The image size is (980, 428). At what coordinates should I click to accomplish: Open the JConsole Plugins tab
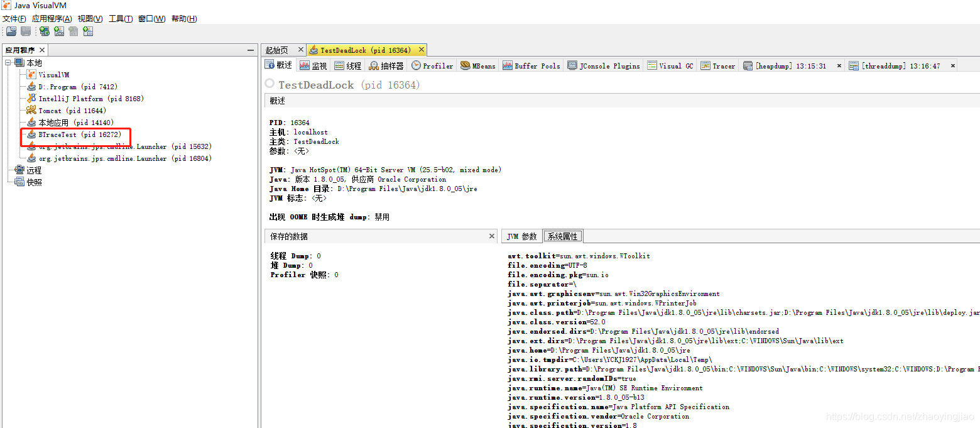pos(604,65)
